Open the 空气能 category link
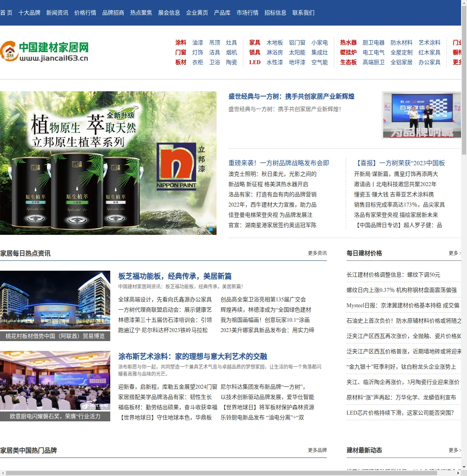The width and height of the screenshot is (467, 476). coord(320,62)
